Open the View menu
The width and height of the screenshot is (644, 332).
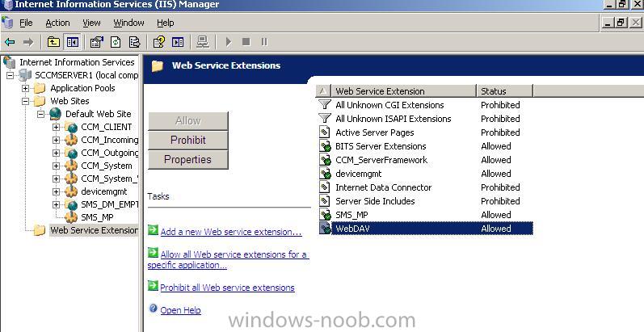pyautogui.click(x=91, y=23)
